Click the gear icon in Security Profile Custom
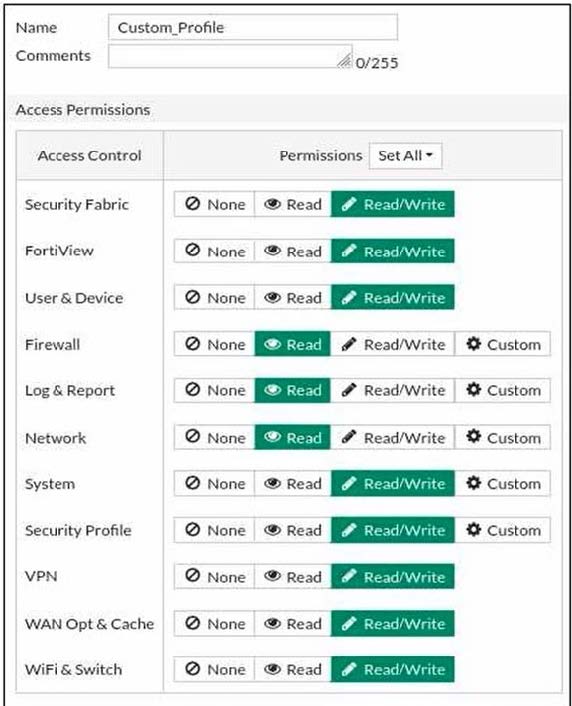 click(x=473, y=530)
